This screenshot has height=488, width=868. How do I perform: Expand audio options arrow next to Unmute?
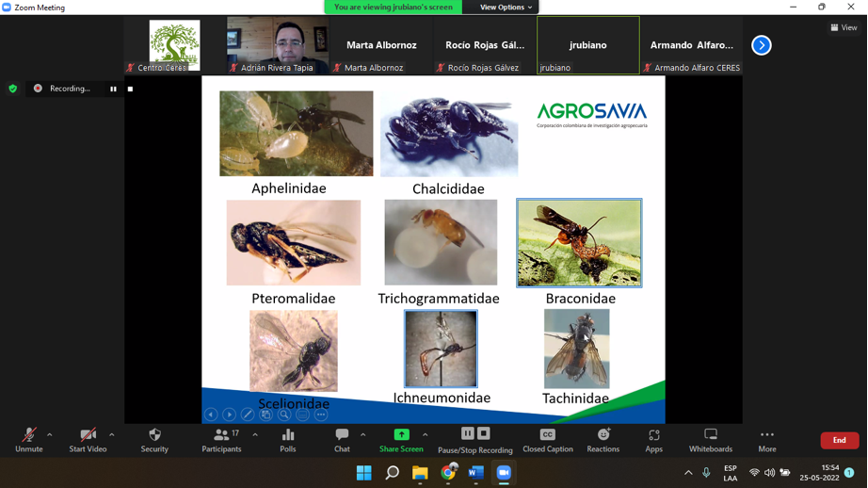tap(50, 435)
